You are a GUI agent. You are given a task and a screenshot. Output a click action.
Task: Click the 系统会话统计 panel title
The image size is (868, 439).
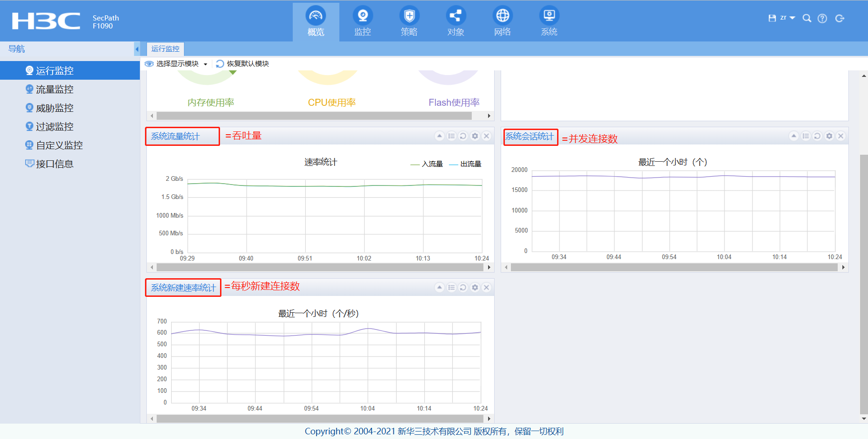530,137
